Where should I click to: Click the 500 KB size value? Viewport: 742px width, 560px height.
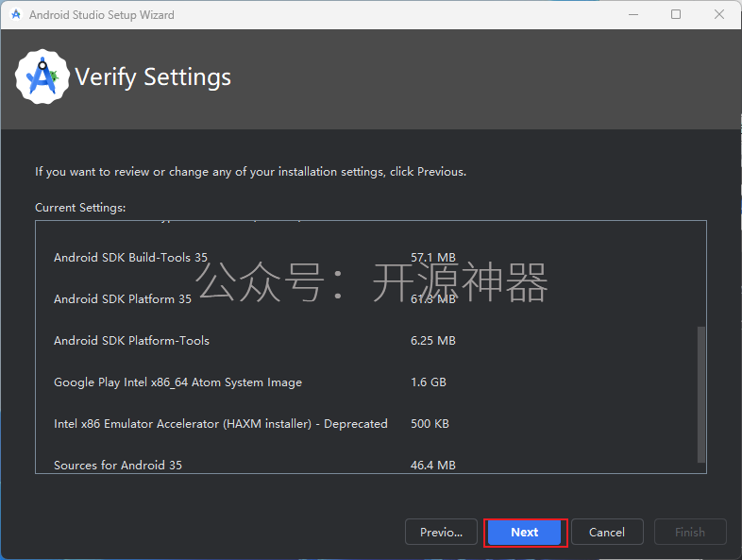click(x=430, y=424)
